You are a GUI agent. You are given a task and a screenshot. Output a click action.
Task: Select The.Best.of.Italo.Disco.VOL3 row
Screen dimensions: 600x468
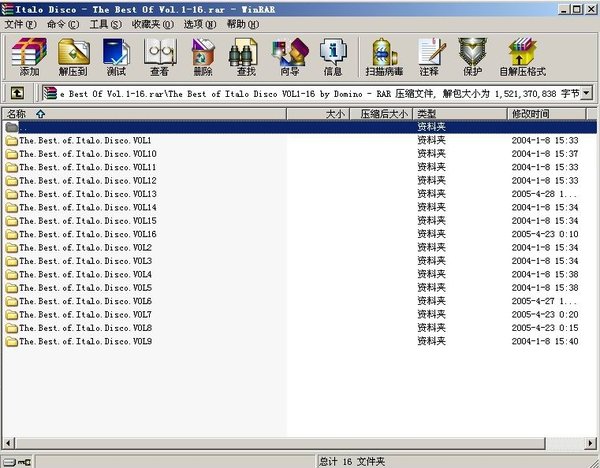300,261
